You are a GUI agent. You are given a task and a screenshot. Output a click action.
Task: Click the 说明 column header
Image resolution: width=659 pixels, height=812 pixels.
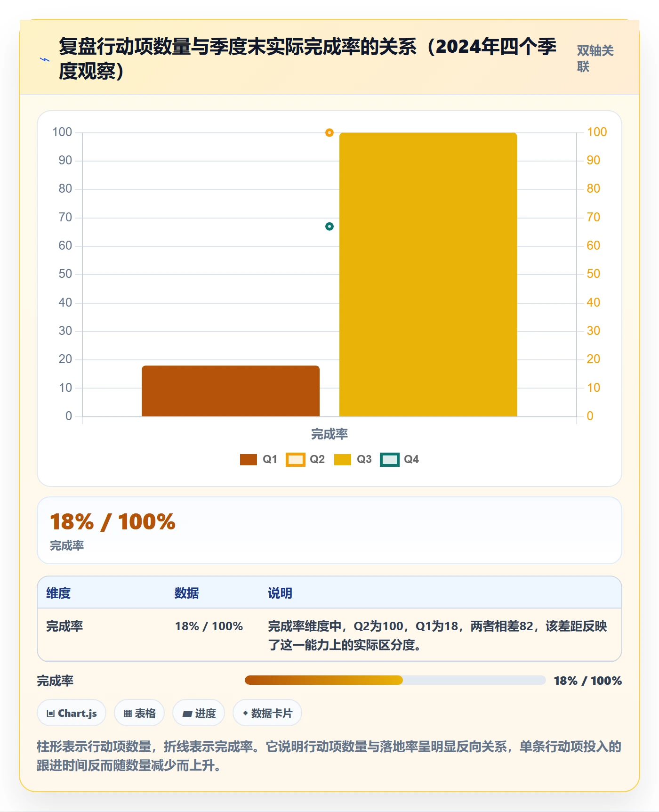pos(280,593)
